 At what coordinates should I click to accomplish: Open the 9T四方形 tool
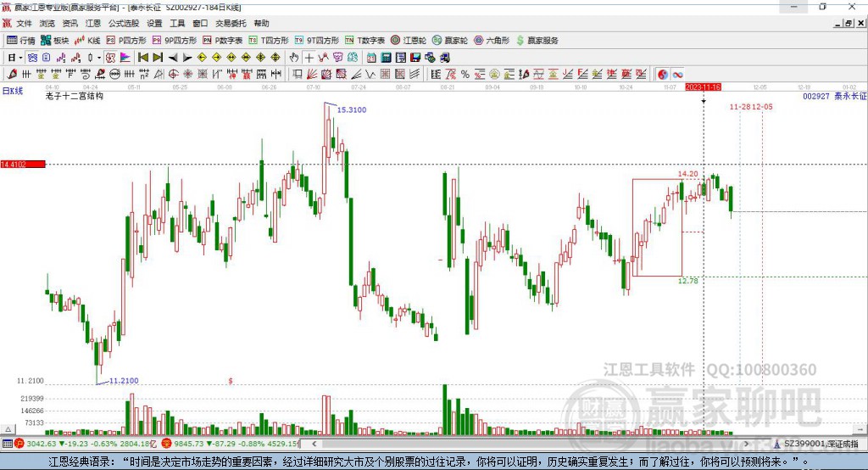[x=317, y=41]
